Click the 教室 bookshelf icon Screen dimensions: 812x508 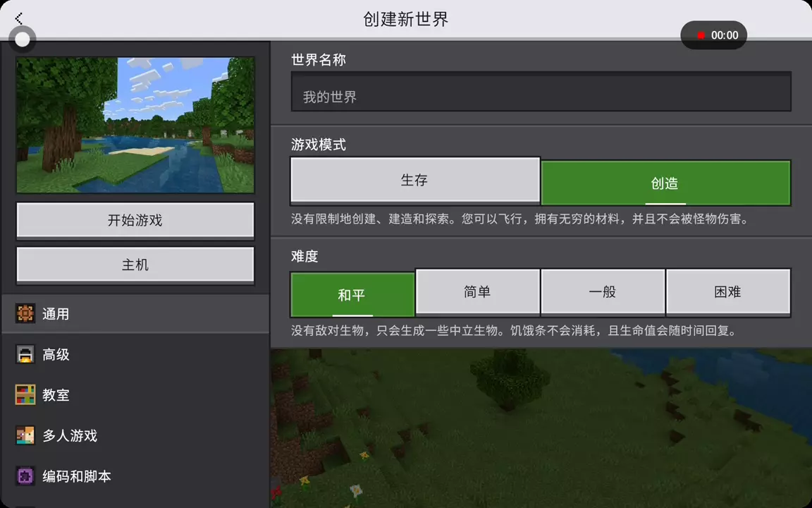click(x=25, y=395)
